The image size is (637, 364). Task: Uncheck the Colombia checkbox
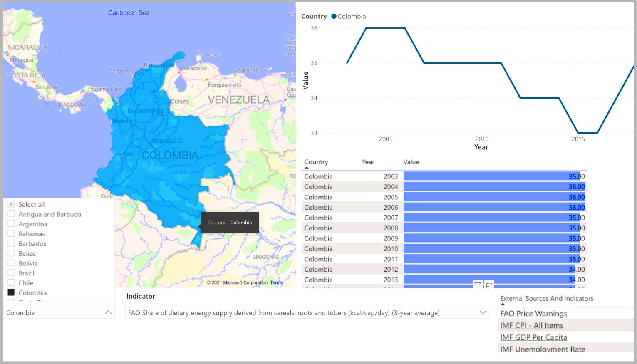click(11, 292)
